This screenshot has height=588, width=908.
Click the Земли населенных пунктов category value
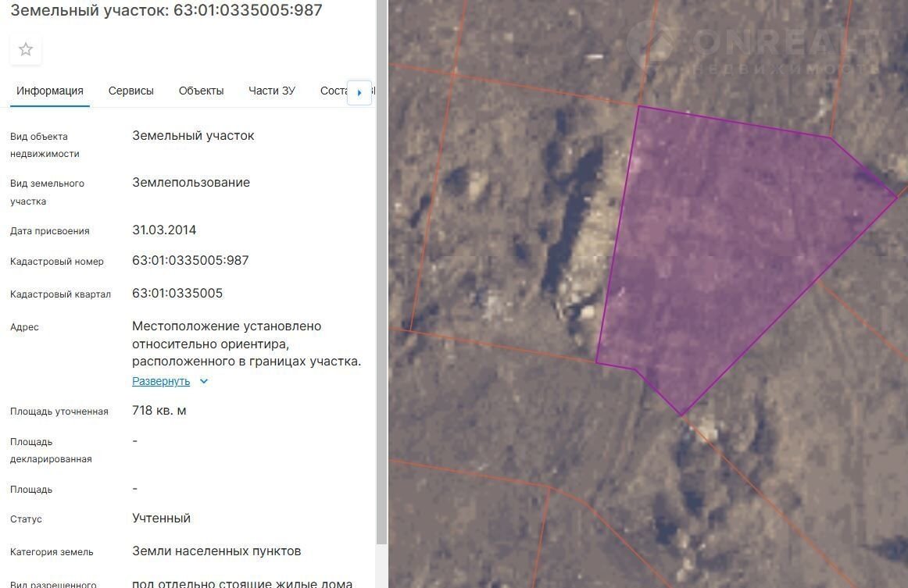(x=216, y=551)
